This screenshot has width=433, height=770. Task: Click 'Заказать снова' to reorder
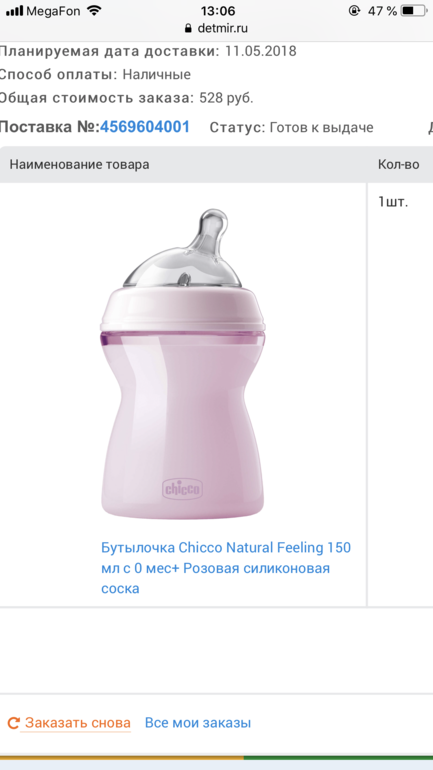(x=78, y=723)
